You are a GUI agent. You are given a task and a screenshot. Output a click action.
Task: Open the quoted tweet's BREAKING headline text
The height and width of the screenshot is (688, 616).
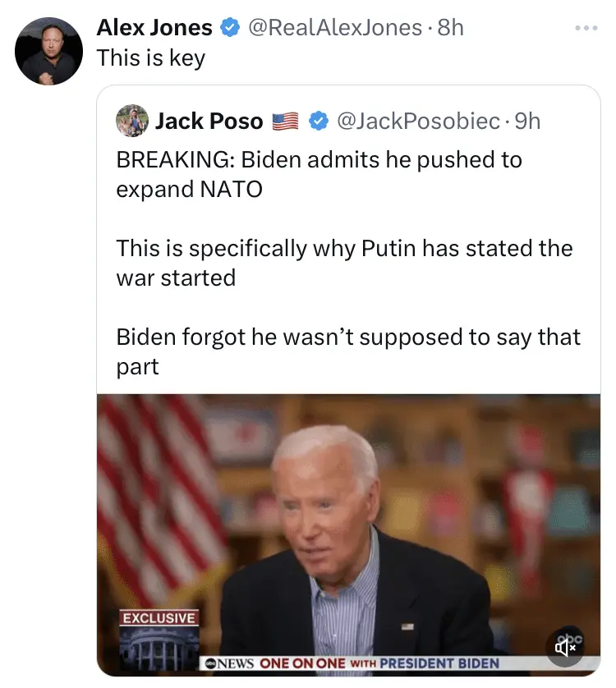tap(319, 174)
